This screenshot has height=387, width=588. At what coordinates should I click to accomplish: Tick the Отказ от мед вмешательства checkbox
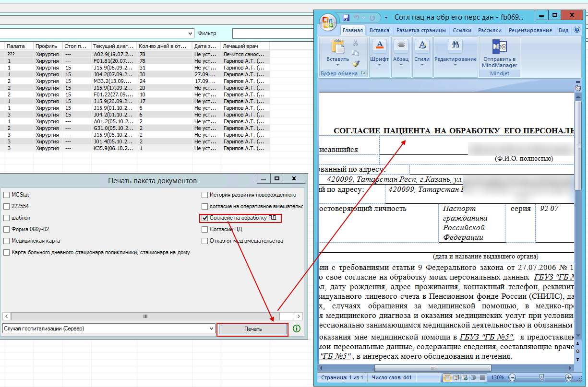(205, 241)
